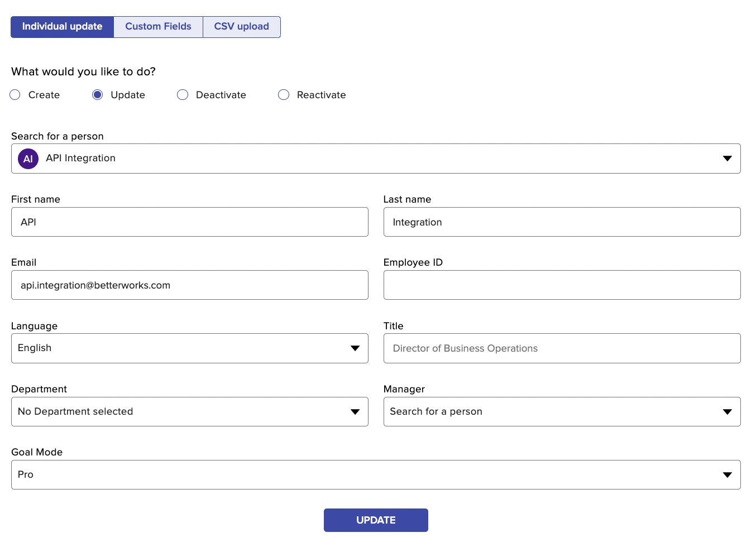Click the 'Employee ID' label text
Image resolution: width=756 pixels, height=547 pixels.
tap(413, 262)
